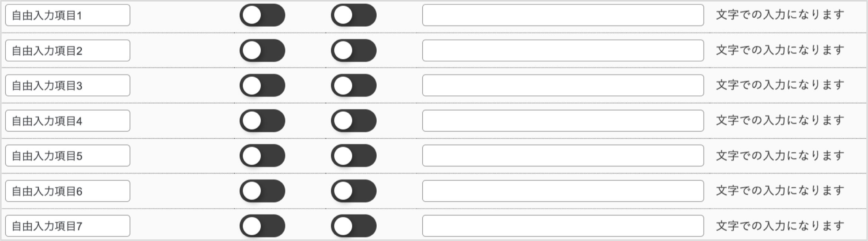This screenshot has width=868, height=241.
Task: Toggle second switch in 自由入力項目2 row
Action: coord(354,50)
